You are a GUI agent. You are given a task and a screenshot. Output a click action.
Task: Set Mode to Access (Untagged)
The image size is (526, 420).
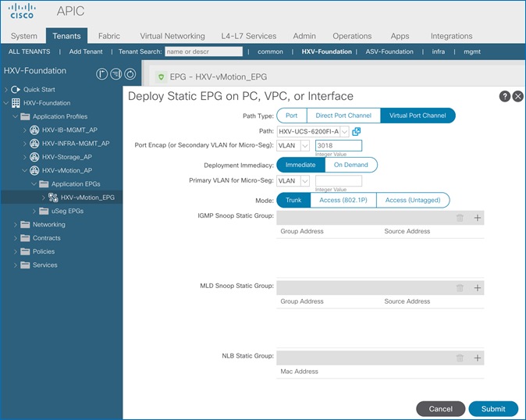pos(413,200)
